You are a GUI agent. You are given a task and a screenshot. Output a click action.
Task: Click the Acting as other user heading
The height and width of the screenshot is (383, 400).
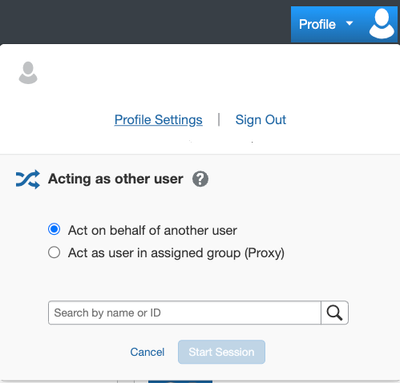(116, 179)
